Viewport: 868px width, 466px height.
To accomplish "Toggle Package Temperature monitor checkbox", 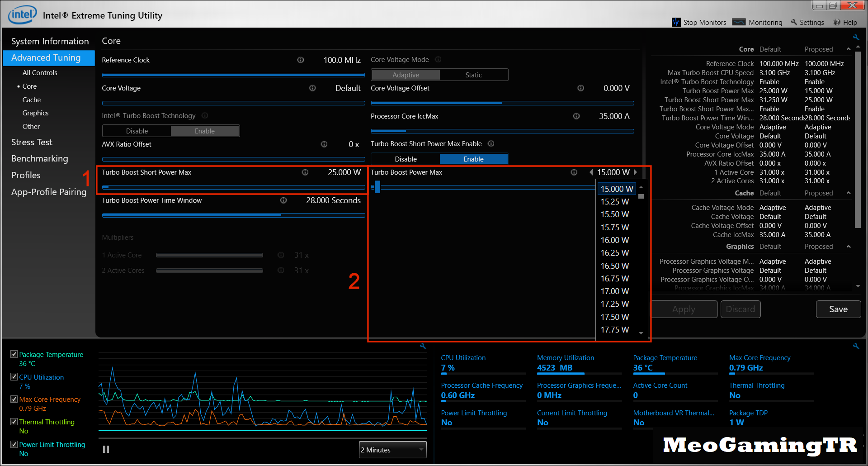I will [14, 354].
